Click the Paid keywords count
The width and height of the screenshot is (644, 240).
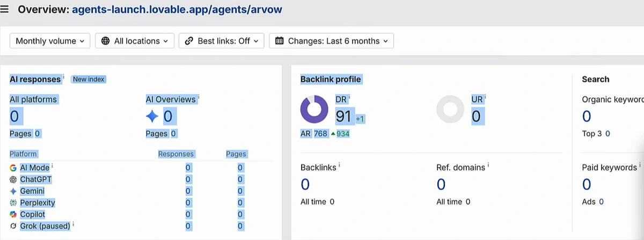click(587, 185)
